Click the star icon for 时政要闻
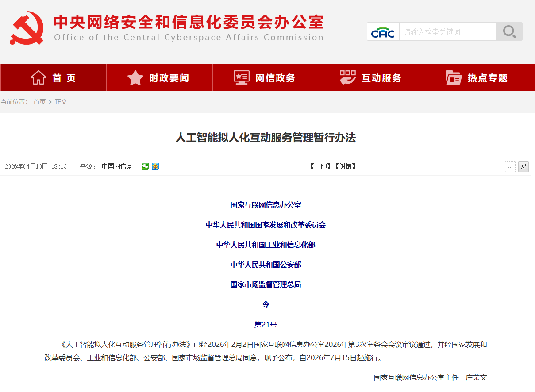The image size is (535, 392). (x=135, y=77)
